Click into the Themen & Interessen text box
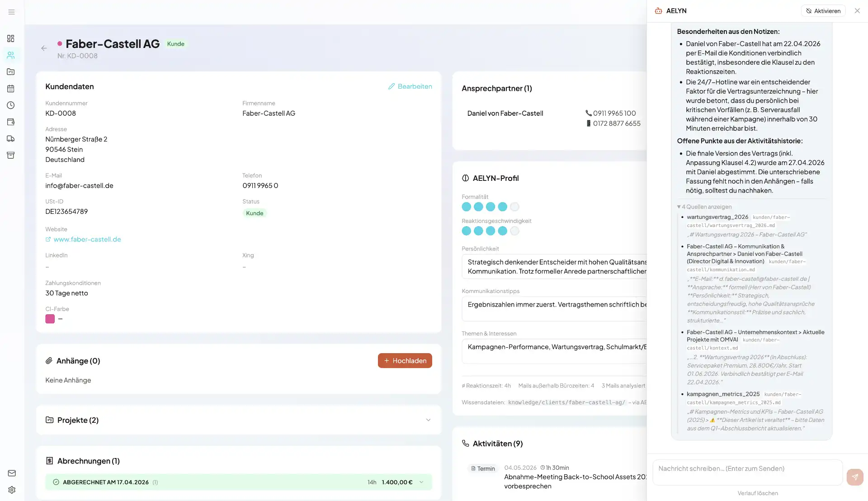 554,351
